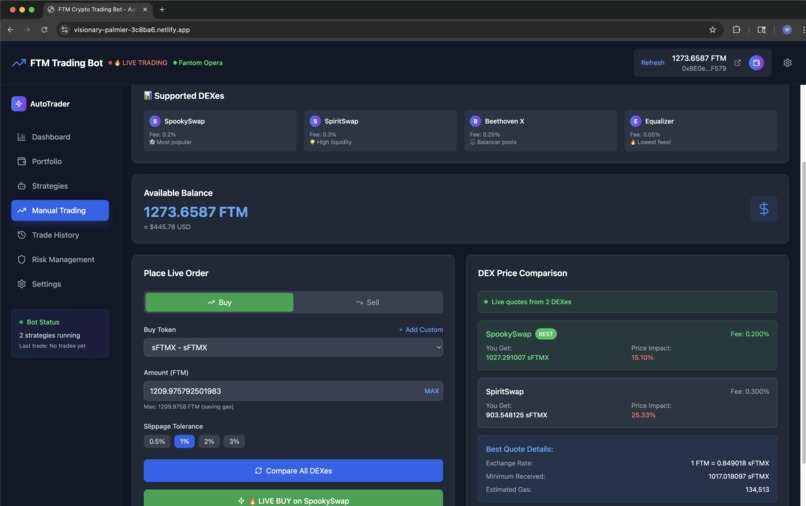Set slippage tolerance to 1%
The width and height of the screenshot is (806, 506).
click(x=184, y=441)
